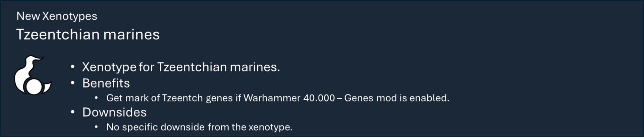Click "No specific downside from the xenotype."
The width and height of the screenshot is (644, 140).
pyautogui.click(x=199, y=127)
